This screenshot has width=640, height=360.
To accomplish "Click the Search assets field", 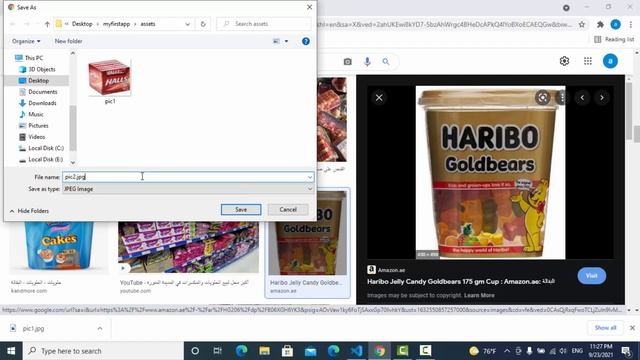I will tap(264, 24).
